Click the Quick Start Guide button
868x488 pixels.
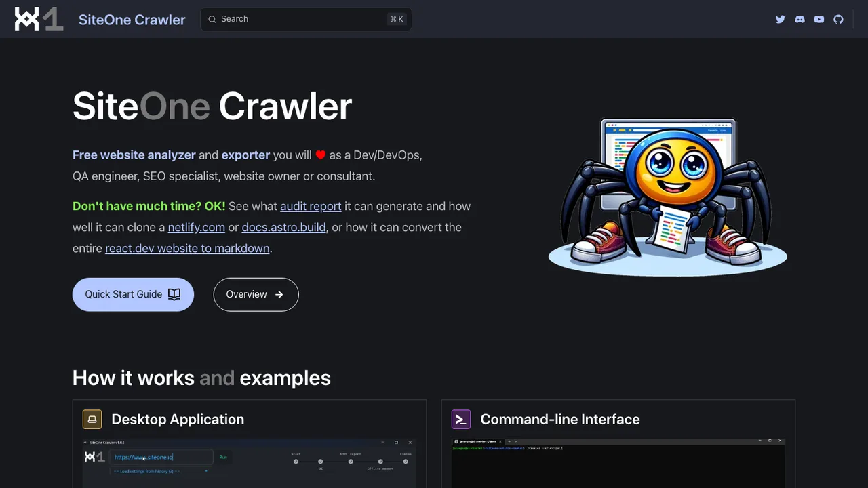point(133,294)
